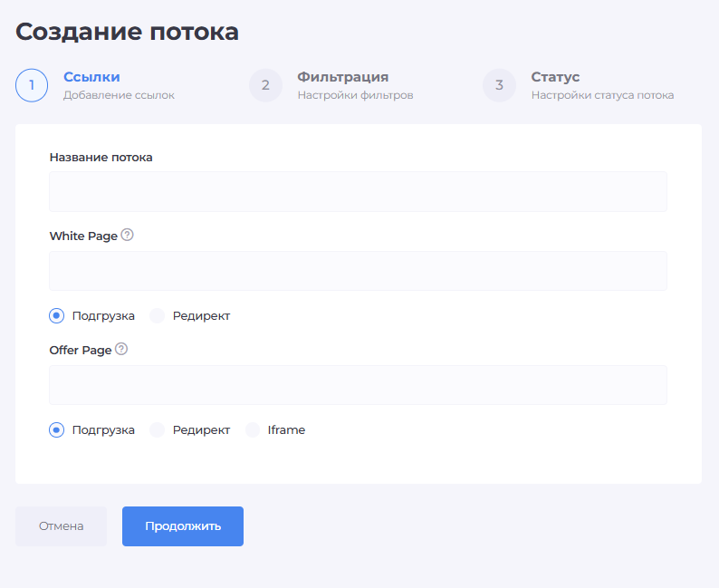The width and height of the screenshot is (719, 588).
Task: Select step 2 circle for Фильтрация
Action: (265, 85)
